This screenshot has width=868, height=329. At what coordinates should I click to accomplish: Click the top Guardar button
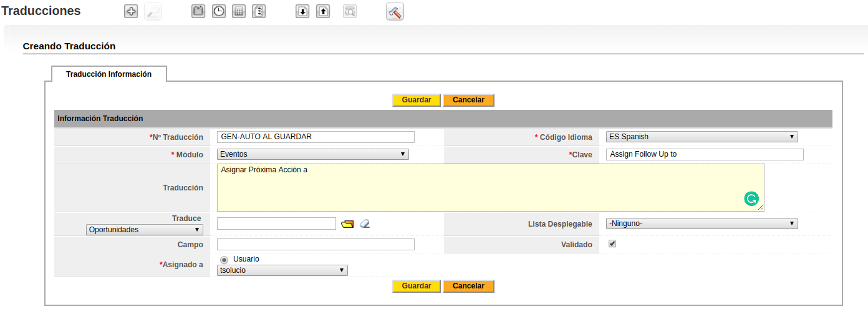[x=416, y=100]
